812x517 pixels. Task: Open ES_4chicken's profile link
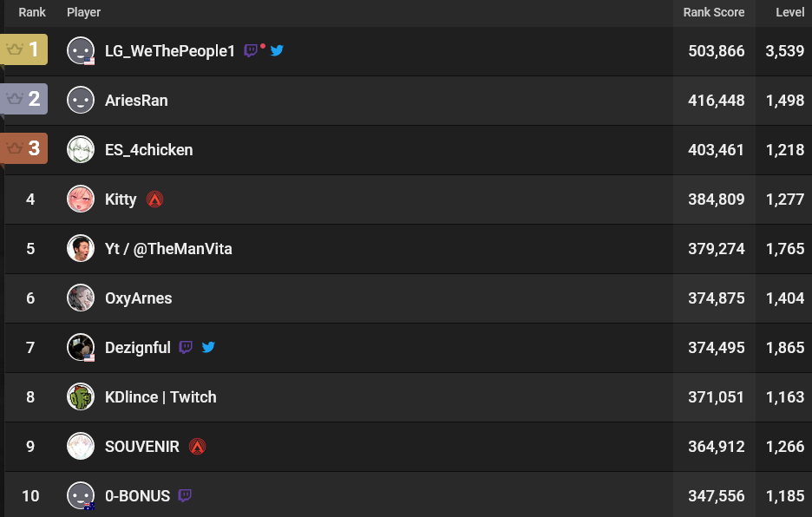pos(148,150)
